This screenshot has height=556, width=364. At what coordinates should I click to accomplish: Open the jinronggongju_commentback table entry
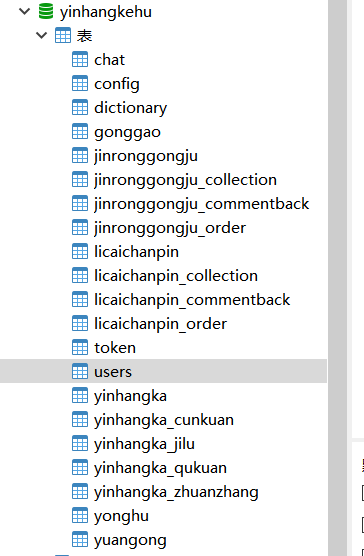tap(202, 204)
